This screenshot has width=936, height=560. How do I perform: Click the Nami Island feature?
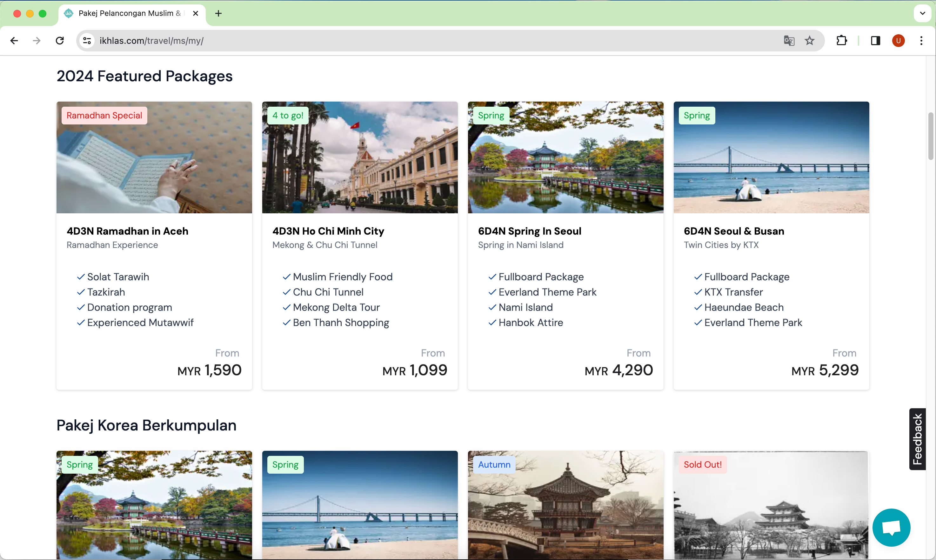tap(525, 308)
